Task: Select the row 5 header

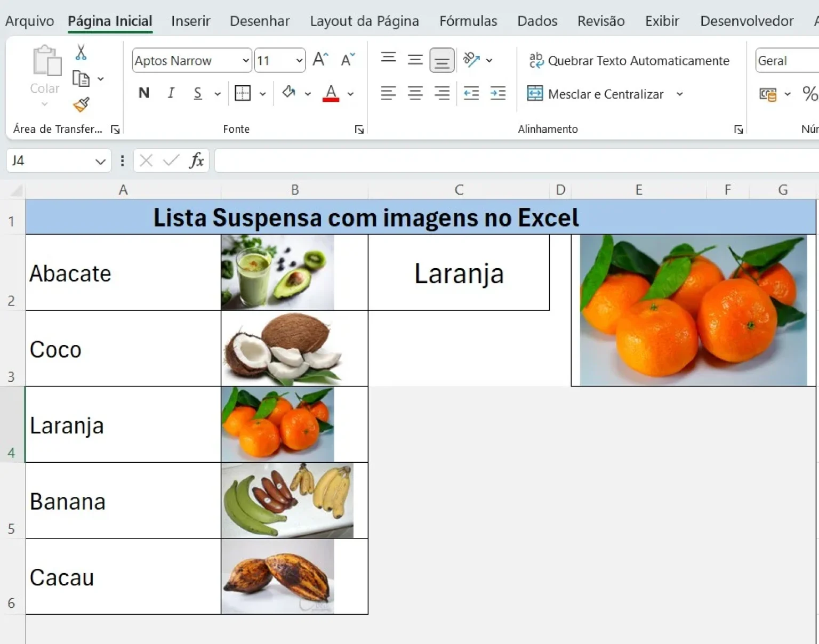Action: tap(12, 500)
